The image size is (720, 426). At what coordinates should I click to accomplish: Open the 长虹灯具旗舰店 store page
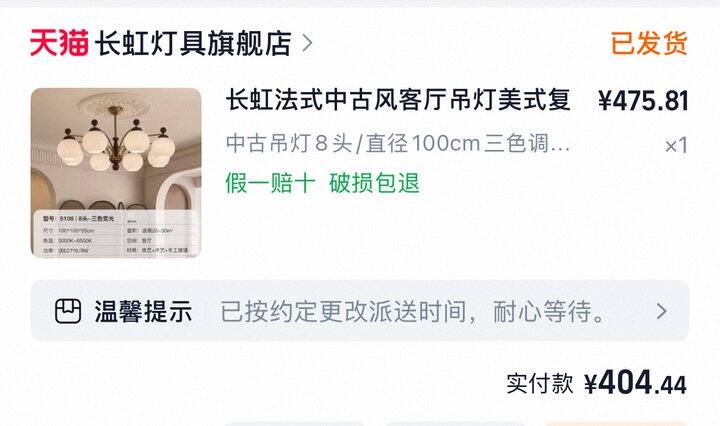tap(193, 44)
